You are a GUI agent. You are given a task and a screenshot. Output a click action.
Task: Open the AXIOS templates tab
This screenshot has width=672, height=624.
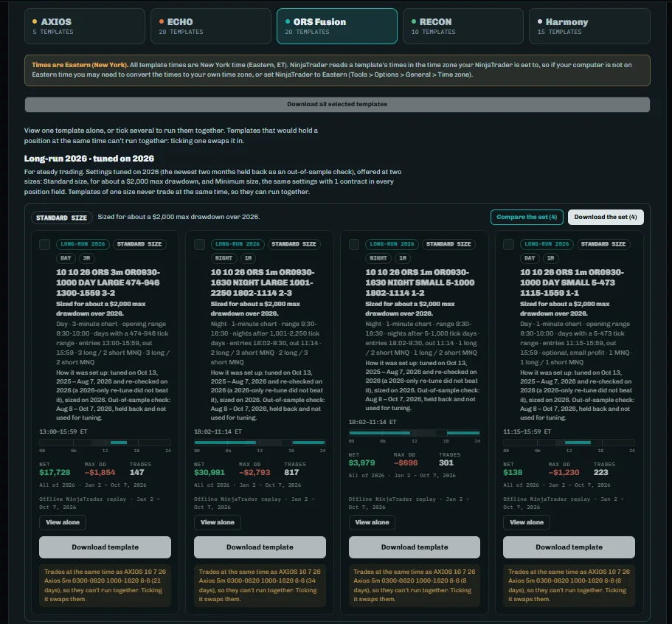(84, 26)
